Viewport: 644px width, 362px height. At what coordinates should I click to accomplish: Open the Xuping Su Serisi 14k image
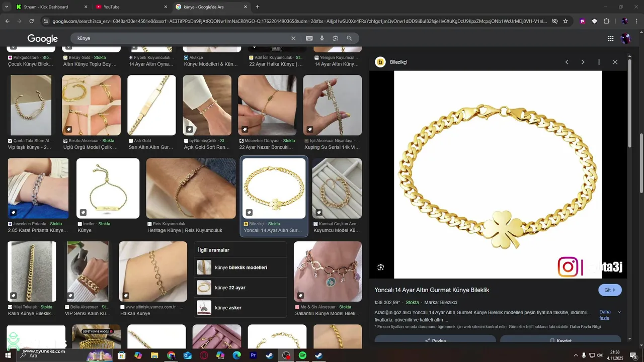pyautogui.click(x=332, y=105)
